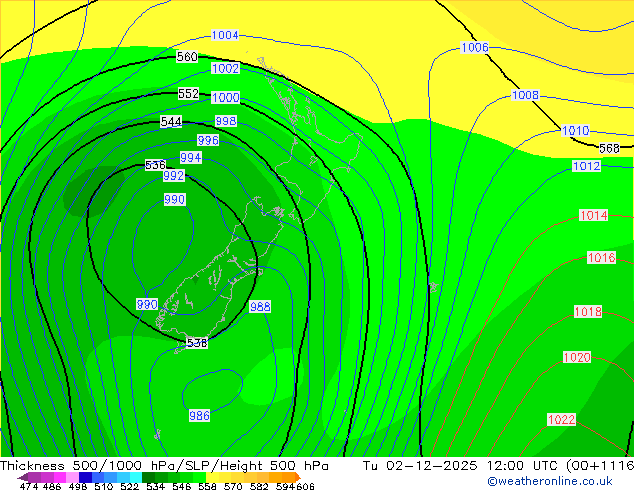
Task: Click the 1006 isobar label
Action: [474, 48]
